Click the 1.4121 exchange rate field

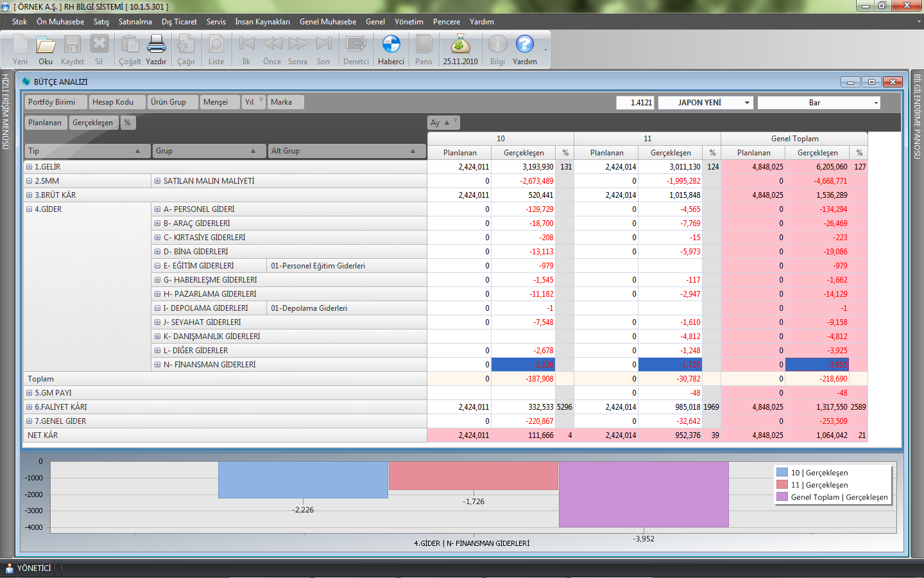pos(635,103)
